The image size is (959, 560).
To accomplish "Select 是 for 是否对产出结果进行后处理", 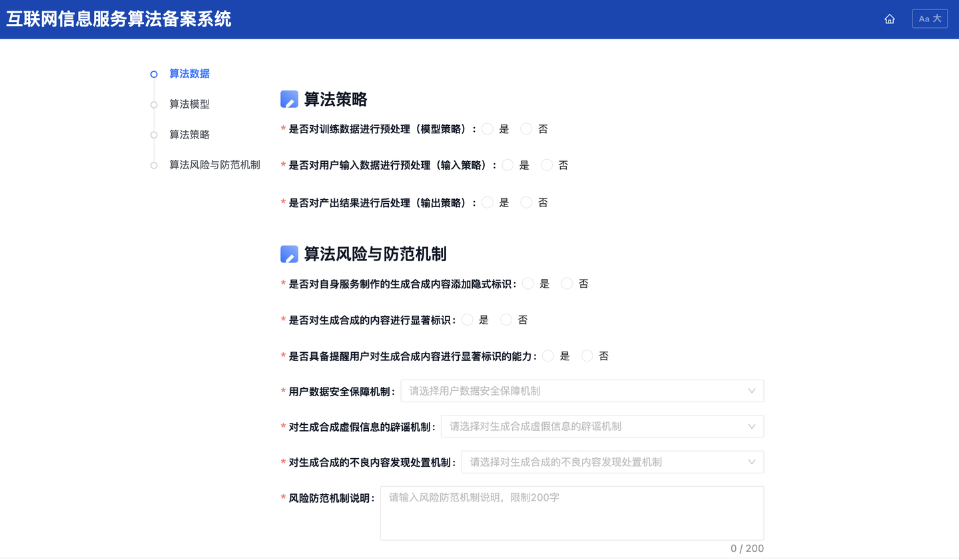I will (487, 202).
